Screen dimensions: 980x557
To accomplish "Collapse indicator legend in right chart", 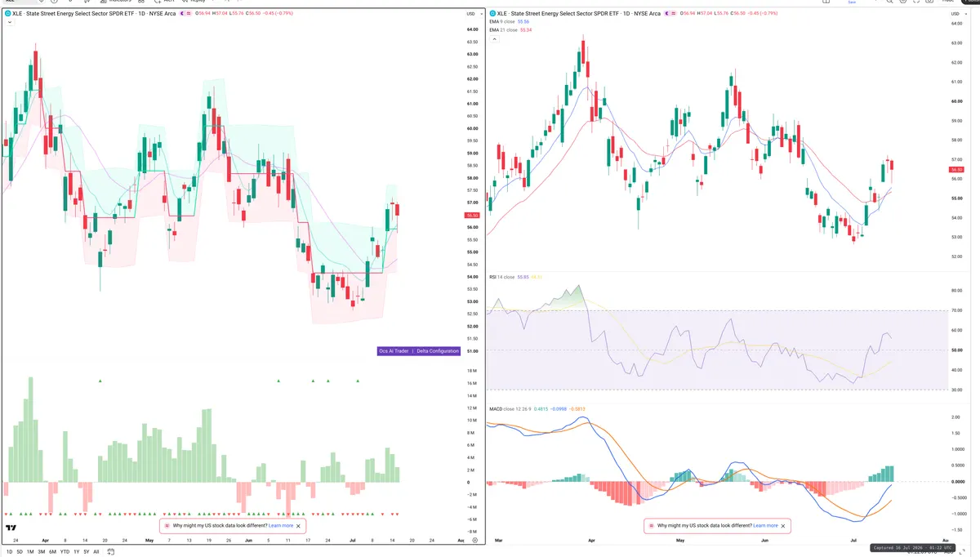I will pyautogui.click(x=494, y=39).
